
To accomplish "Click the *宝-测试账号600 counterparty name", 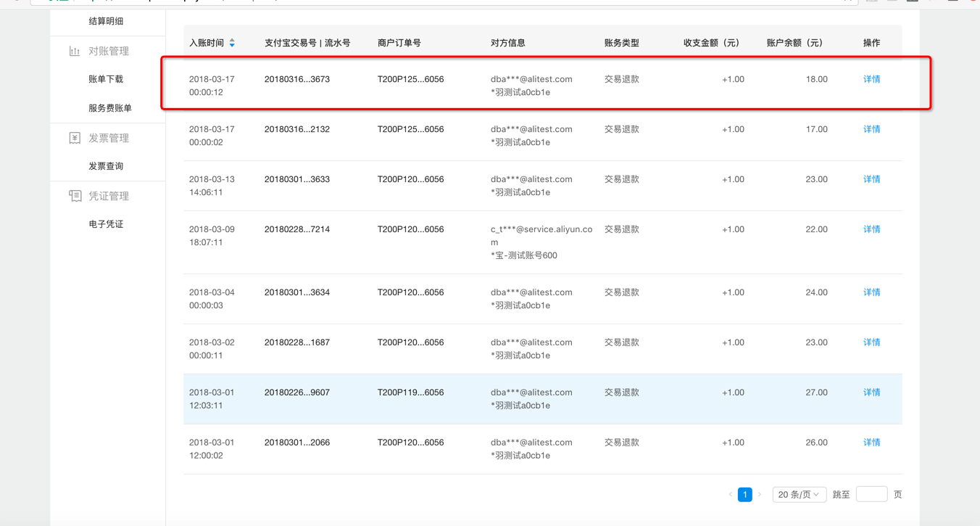I will coord(524,255).
